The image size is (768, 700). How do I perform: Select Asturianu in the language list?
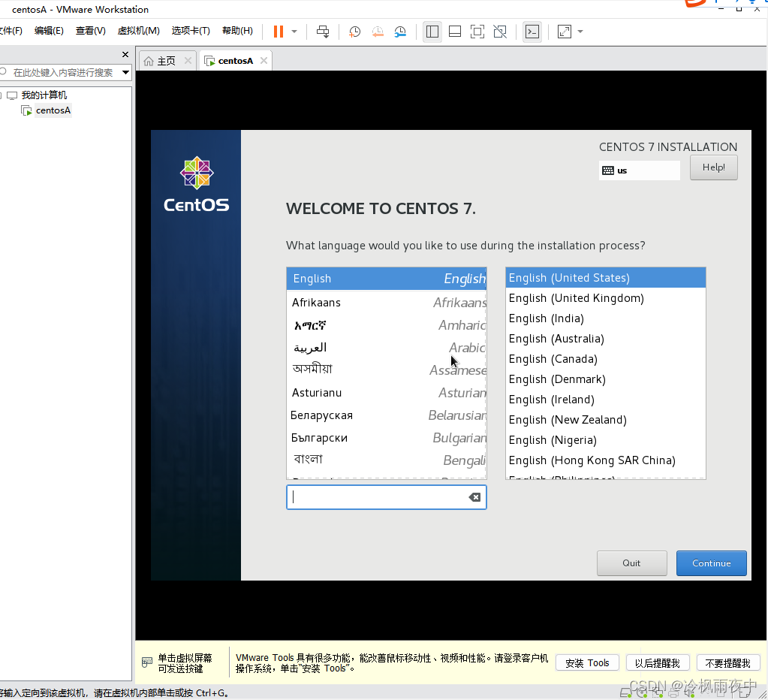tap(387, 393)
